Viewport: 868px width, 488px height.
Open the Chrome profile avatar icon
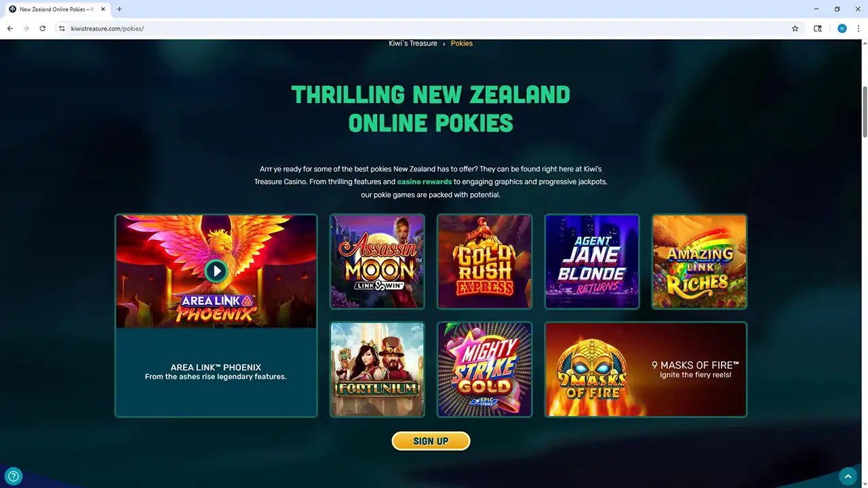(x=842, y=28)
